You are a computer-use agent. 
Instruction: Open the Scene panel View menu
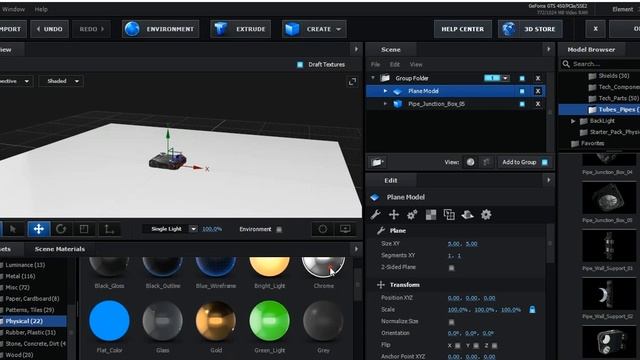coord(416,64)
